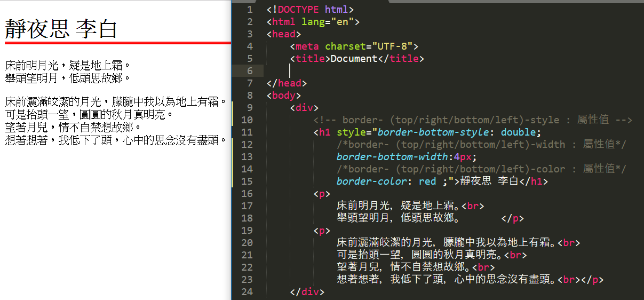
Task: Click rendered line 舉頭望明月 in browser preview
Action: click(68, 78)
